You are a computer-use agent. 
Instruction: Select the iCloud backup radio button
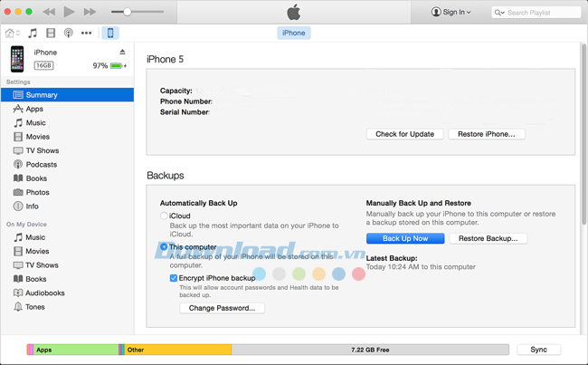[164, 216]
